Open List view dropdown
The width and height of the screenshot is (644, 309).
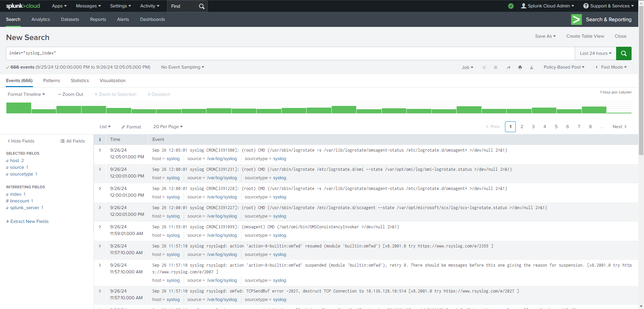105,126
